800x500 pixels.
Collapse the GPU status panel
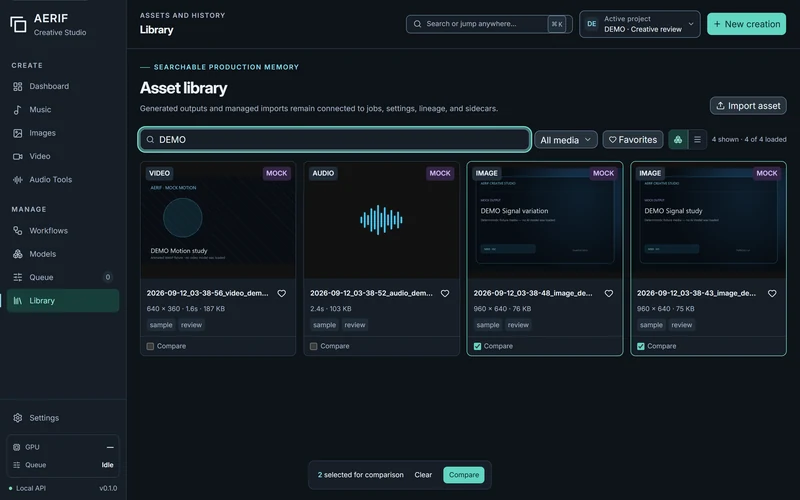(110, 447)
